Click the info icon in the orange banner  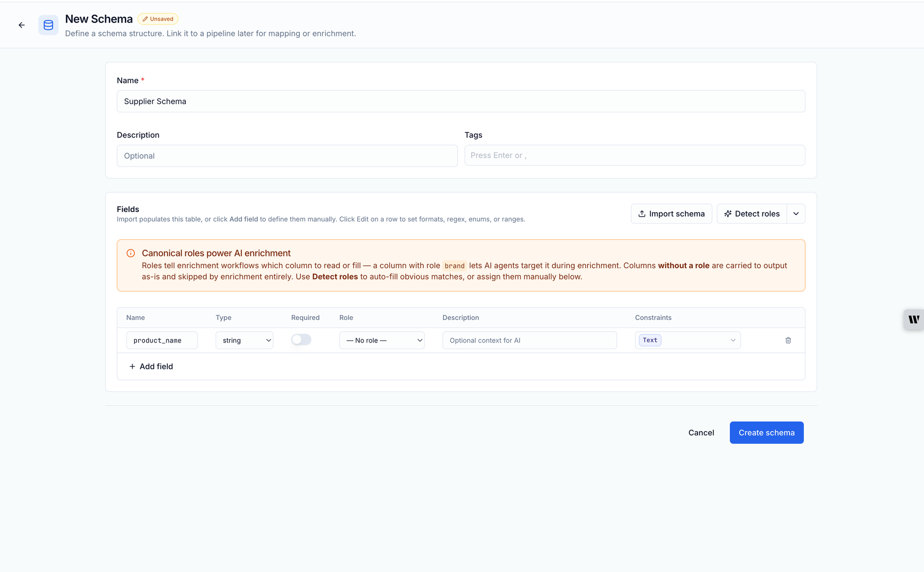(x=131, y=253)
